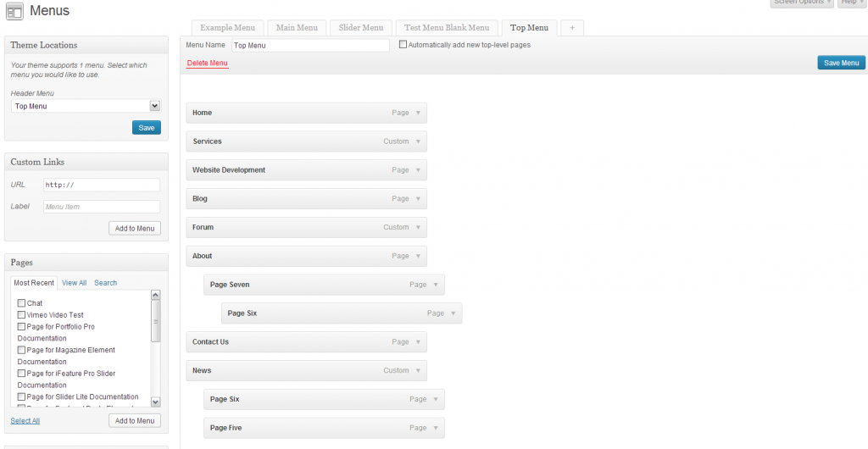The image size is (868, 449).
Task: Switch to the Slider Menu tab
Action: pos(361,28)
